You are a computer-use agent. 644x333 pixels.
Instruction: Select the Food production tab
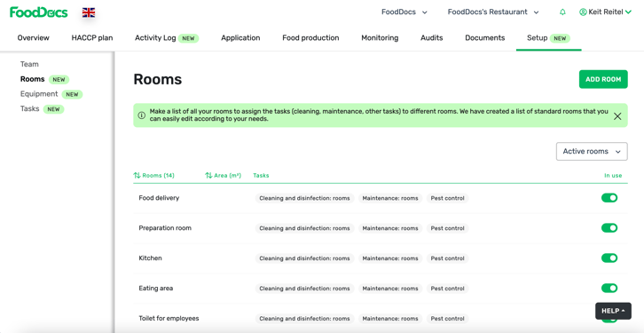(310, 38)
